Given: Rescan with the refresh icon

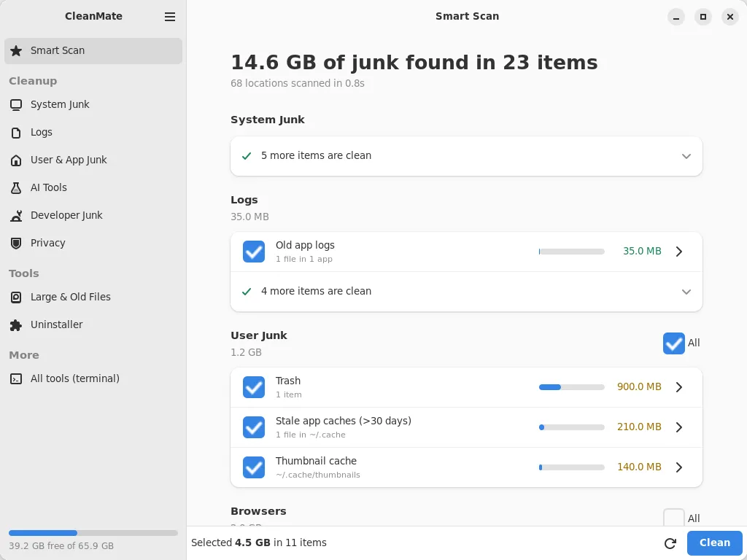Looking at the screenshot, I should (670, 543).
